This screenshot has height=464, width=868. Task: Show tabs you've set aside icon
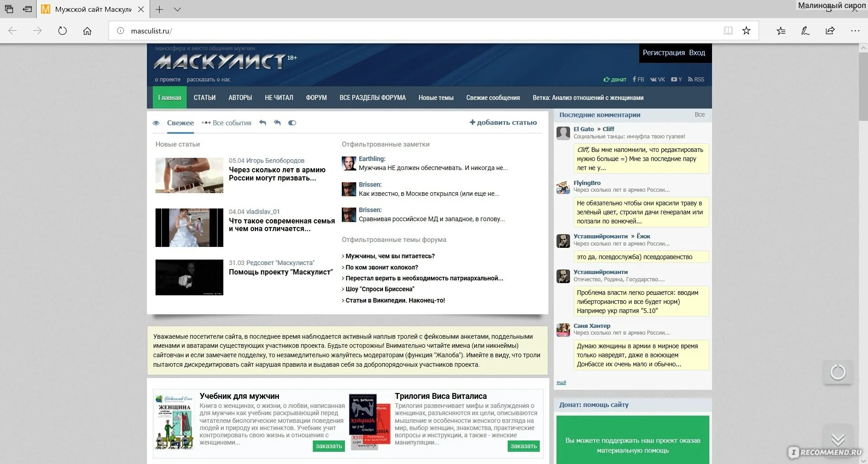[x=9, y=9]
